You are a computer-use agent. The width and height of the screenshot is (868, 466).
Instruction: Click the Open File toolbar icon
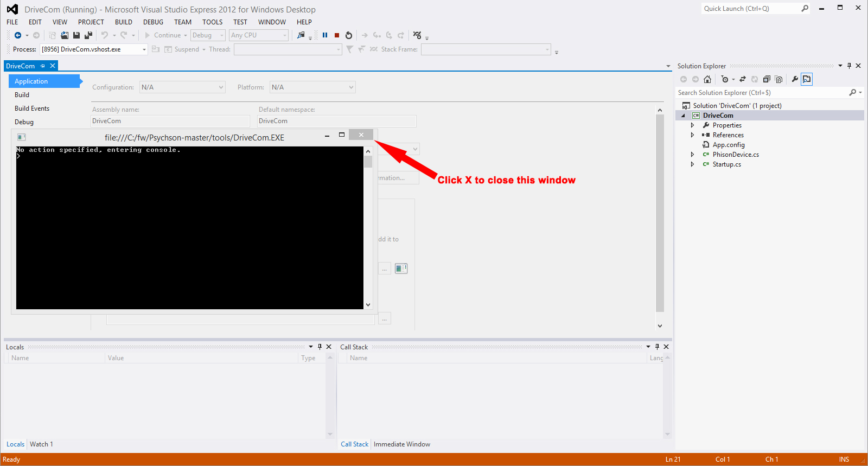(65, 35)
